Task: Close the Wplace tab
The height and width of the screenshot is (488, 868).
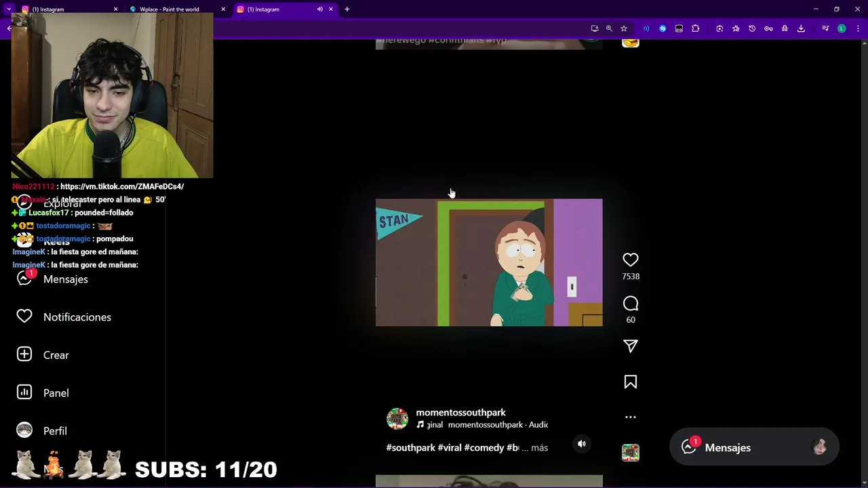Action: coord(223,9)
